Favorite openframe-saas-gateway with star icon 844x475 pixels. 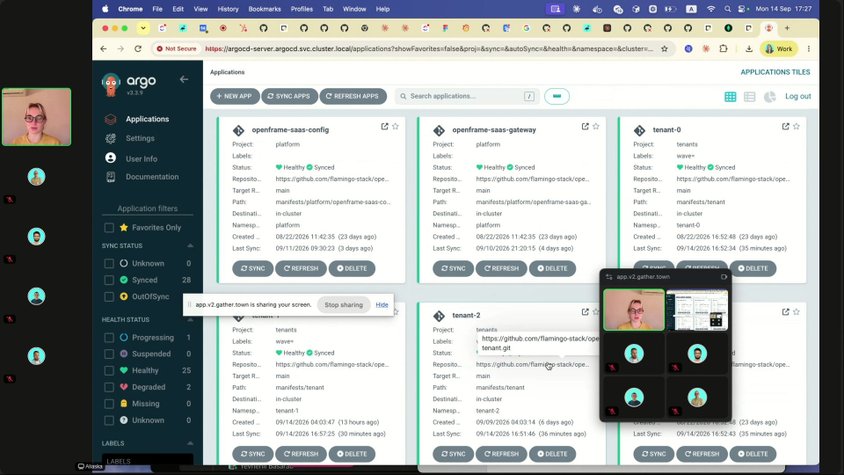point(596,127)
